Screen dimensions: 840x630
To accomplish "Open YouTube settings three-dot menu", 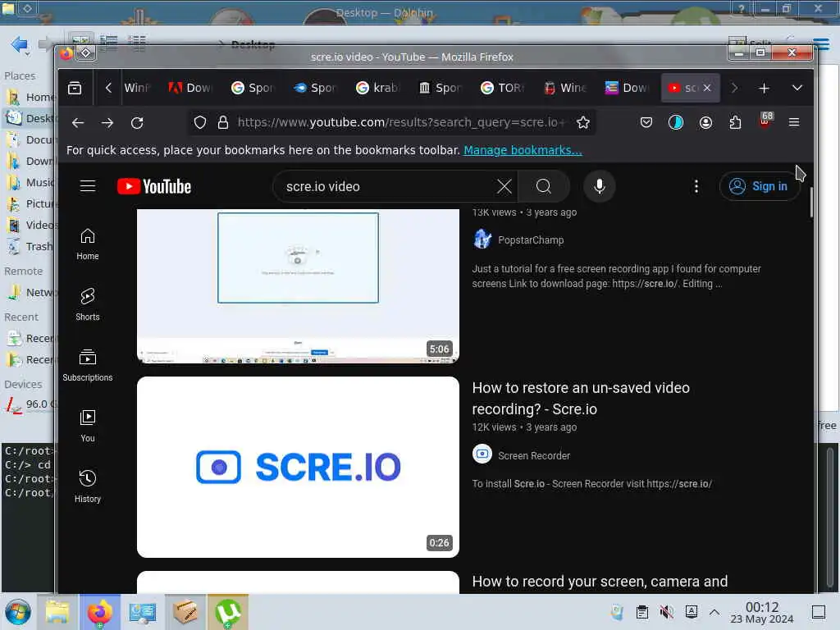I will point(696,186).
